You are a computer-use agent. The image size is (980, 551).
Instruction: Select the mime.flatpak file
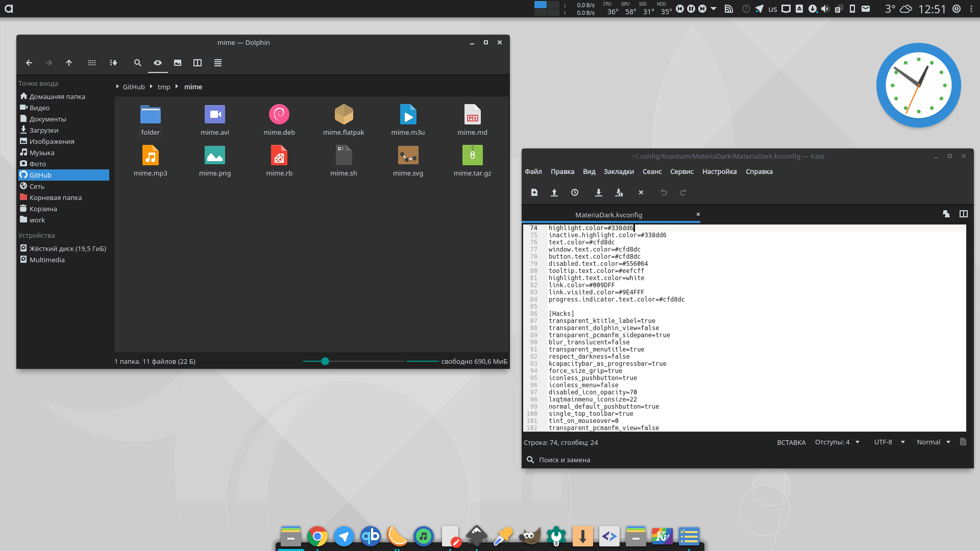point(344,121)
